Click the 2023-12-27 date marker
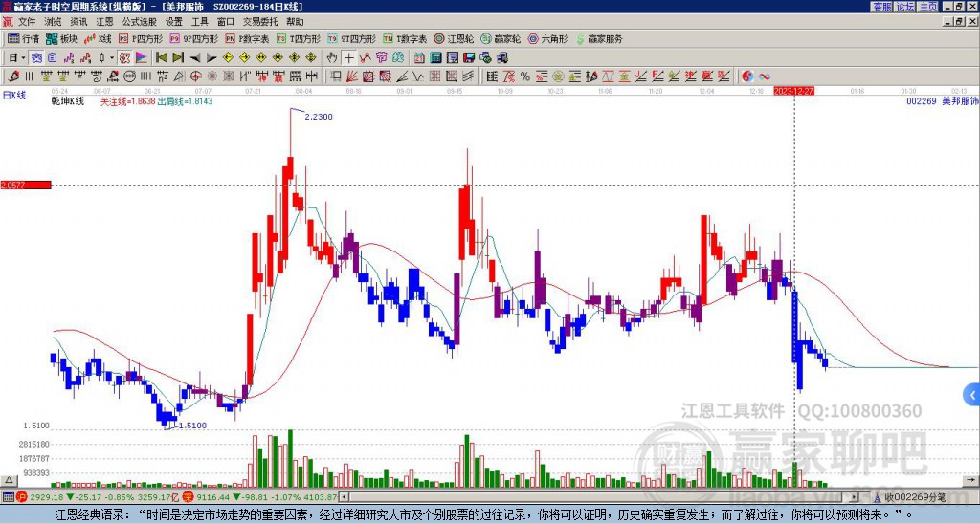This screenshot has height=524, width=980. click(x=793, y=91)
